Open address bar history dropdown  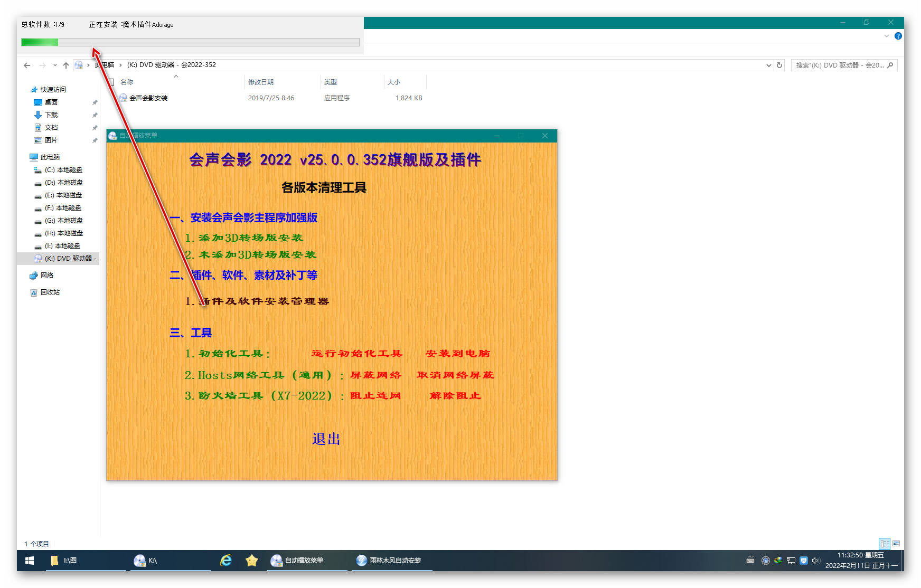coord(768,65)
